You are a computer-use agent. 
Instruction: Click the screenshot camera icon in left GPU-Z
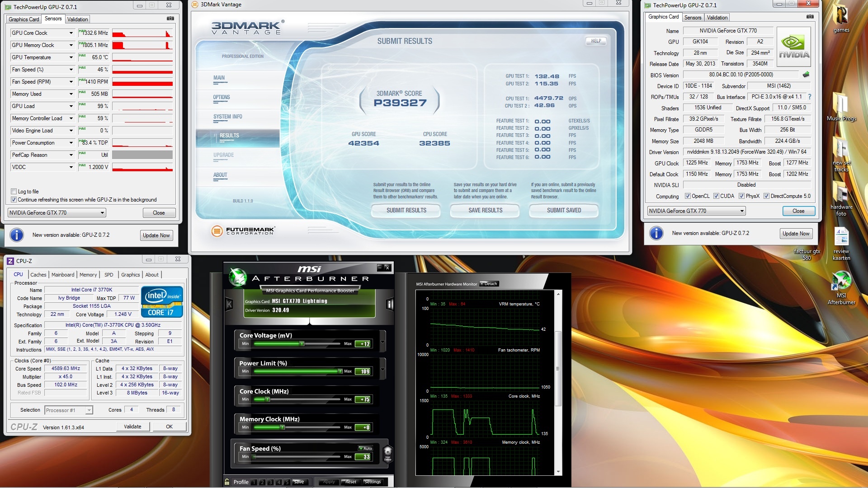point(170,19)
